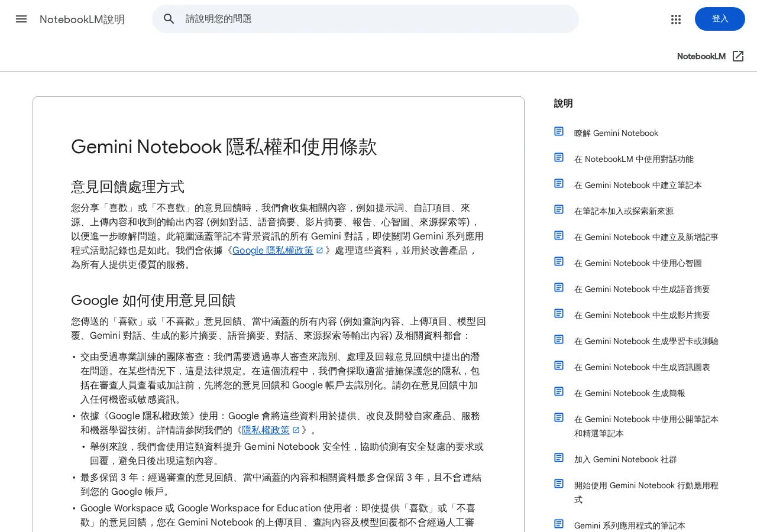The width and height of the screenshot is (757, 532).
Task: Open 在 Gemini Notebook 中生成影片摘要 article
Action: click(x=642, y=315)
